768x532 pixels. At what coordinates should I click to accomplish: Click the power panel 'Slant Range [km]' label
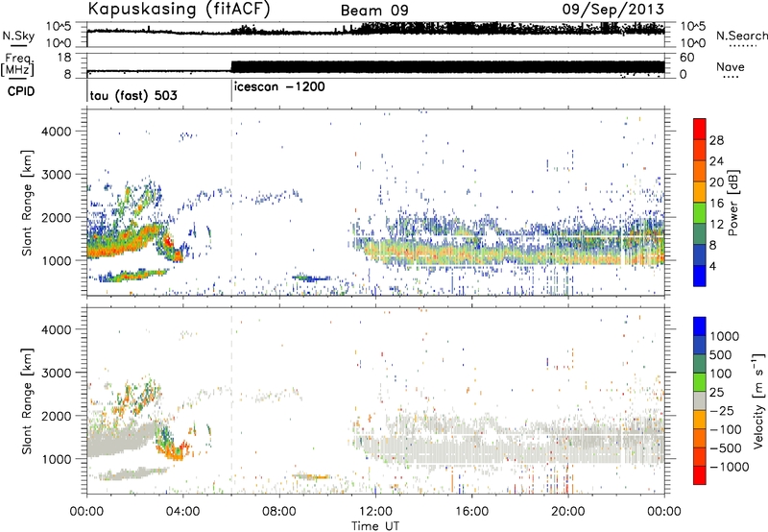27,203
